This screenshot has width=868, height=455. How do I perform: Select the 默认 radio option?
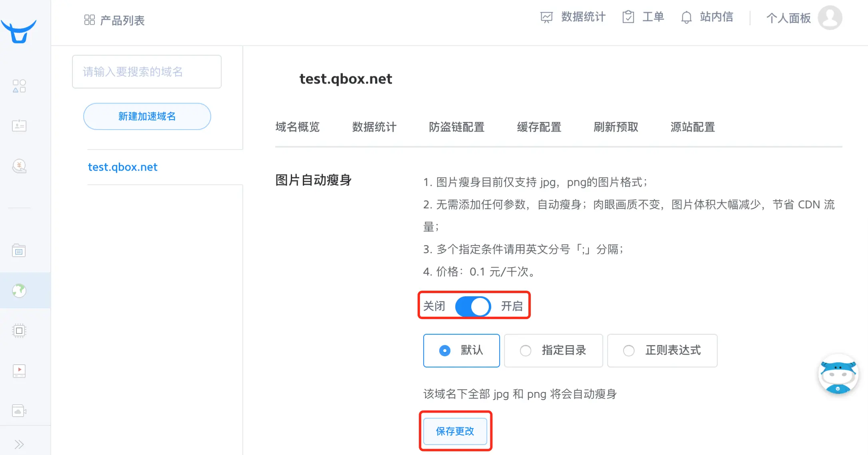tap(462, 351)
